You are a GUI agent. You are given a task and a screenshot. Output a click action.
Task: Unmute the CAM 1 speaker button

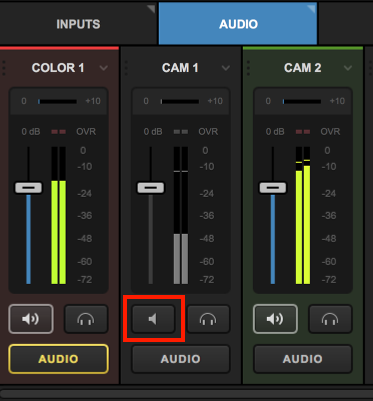point(153,319)
